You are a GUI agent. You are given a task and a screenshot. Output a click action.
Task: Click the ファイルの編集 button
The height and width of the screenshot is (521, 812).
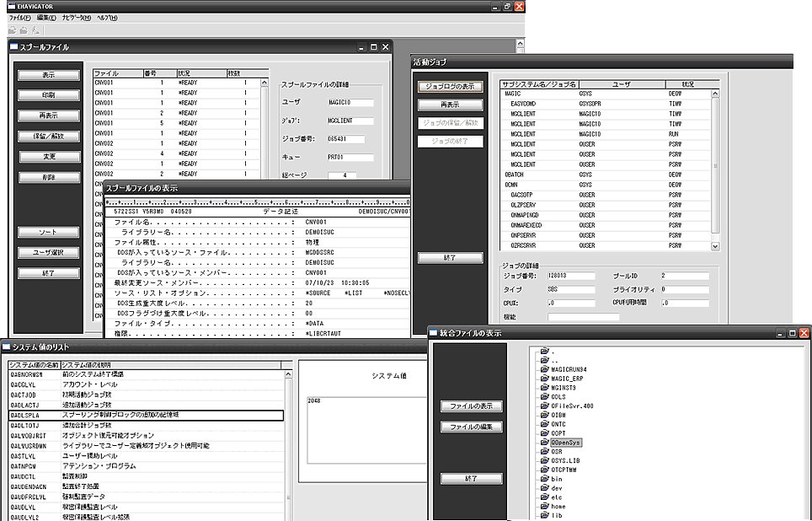tap(471, 427)
